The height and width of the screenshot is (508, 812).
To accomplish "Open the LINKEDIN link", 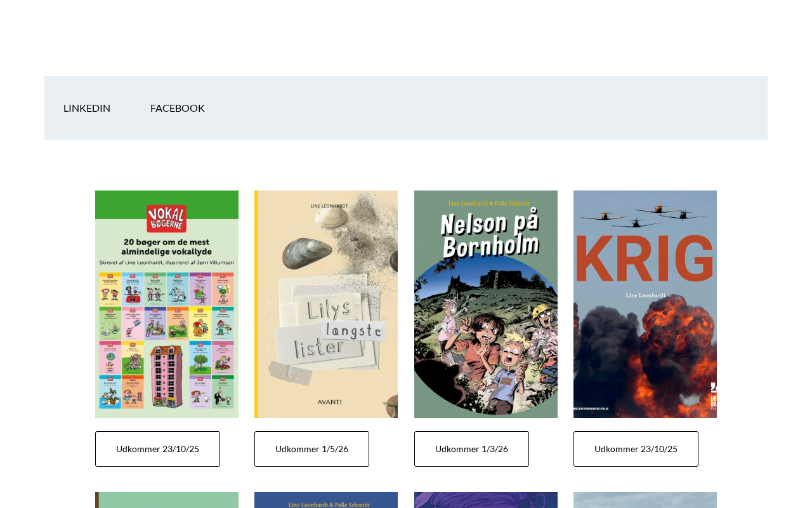I will [87, 108].
